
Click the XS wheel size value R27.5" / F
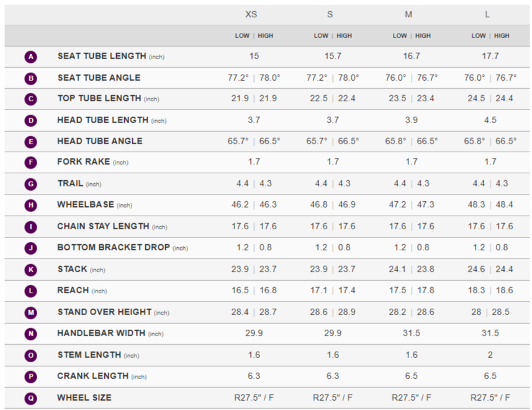coord(254,398)
